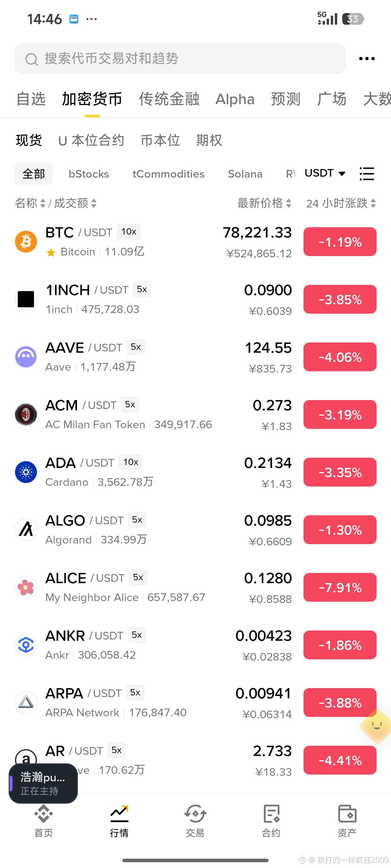
Task: Select the U 本位合约 tab
Action: 91,140
